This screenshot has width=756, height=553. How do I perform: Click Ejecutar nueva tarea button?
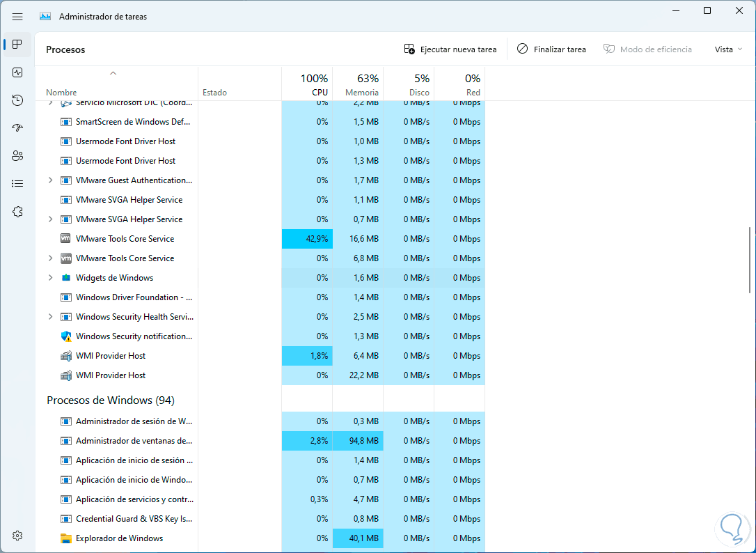click(450, 49)
